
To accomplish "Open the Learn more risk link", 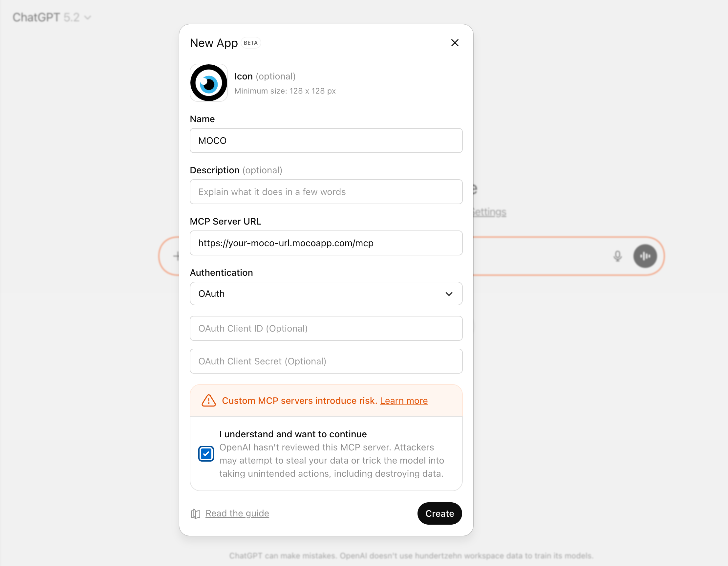I will pos(404,401).
